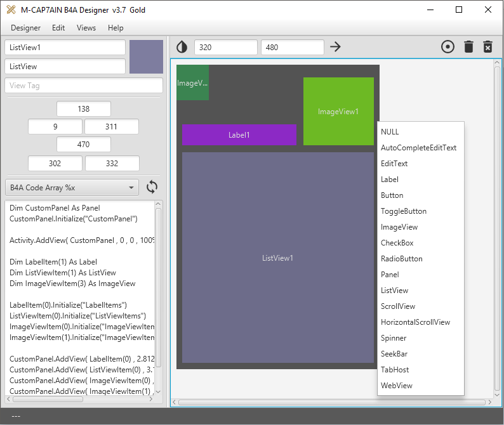Viewport: 504px width, 425px height.
Task: Open the Designer menu
Action: click(x=25, y=28)
